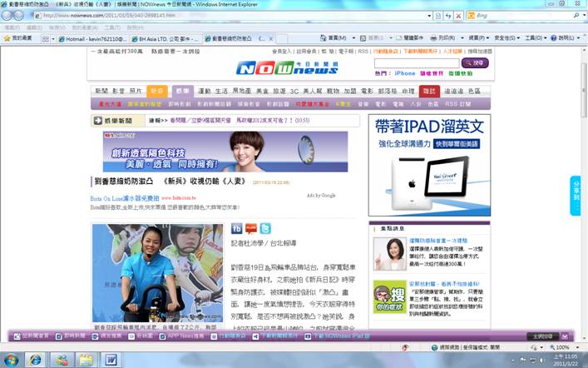
Task: Click the Print icon in command bar
Action: click(433, 38)
